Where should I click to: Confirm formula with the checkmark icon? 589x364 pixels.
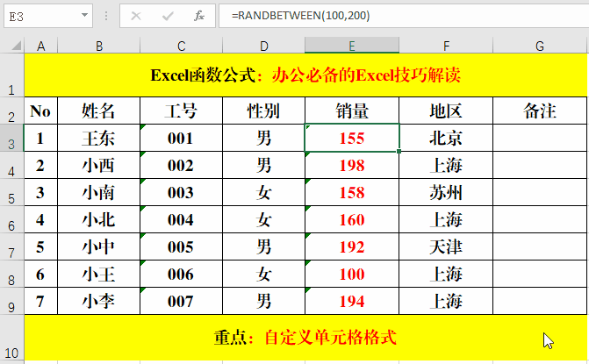point(168,16)
